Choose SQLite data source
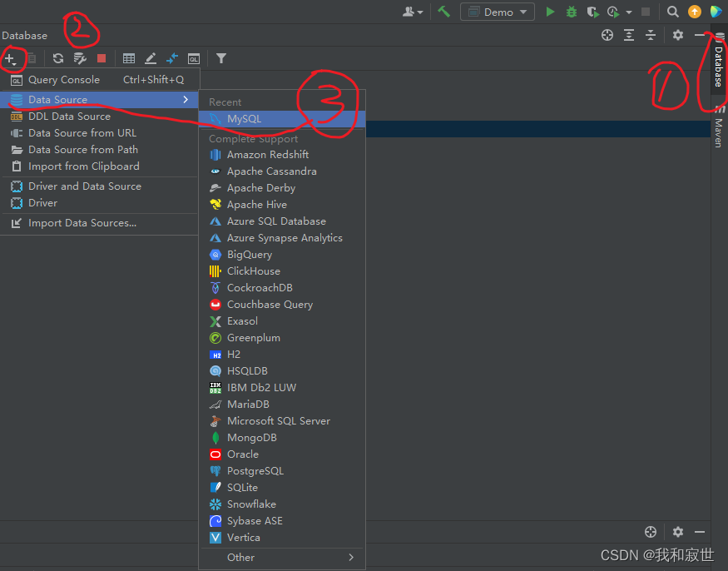This screenshot has width=728, height=571. (282, 488)
